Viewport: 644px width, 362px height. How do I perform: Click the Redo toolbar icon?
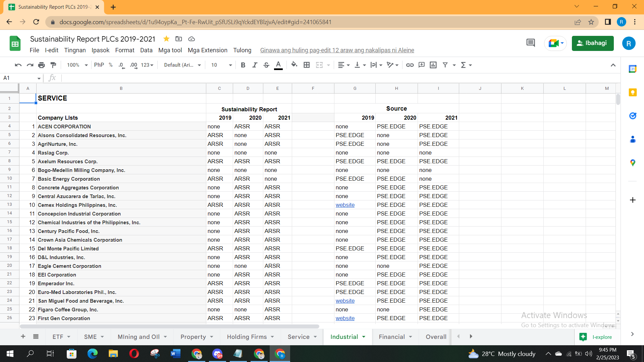point(30,65)
